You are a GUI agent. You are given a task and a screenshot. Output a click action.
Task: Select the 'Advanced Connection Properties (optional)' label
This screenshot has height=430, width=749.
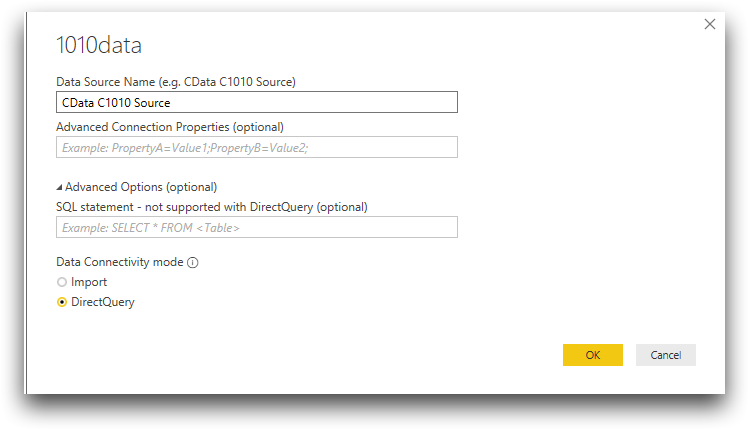click(170, 127)
